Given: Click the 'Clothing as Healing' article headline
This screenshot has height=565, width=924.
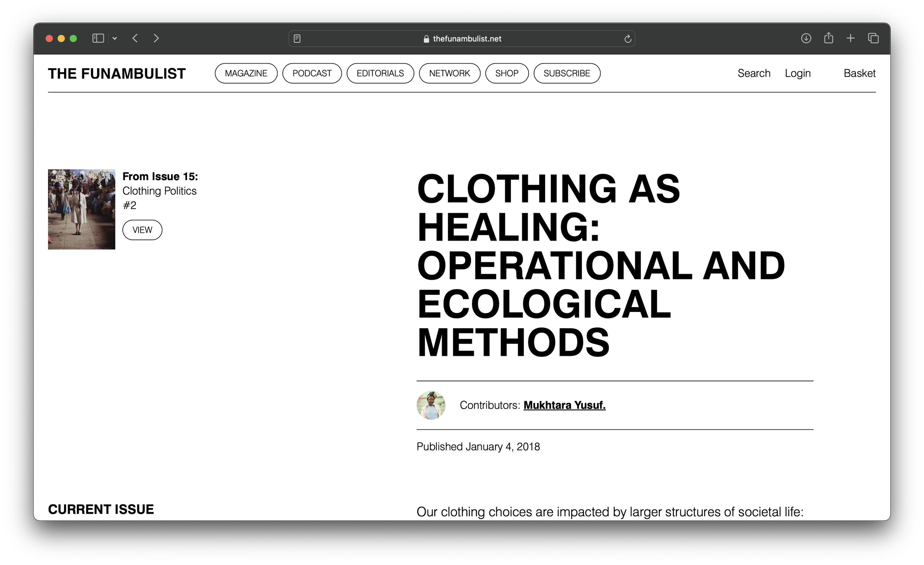Looking at the screenshot, I should (601, 265).
